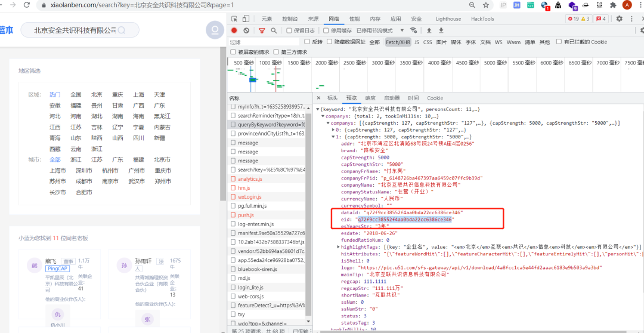644x333 pixels.
Task: Open the purple stack extension with badge 9
Action: [x=572, y=6]
